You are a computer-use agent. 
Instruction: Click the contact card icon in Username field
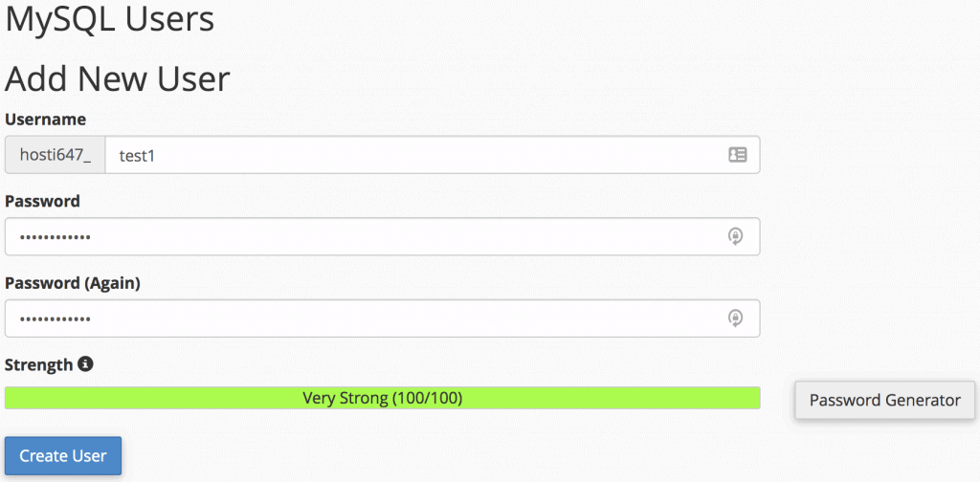click(x=737, y=154)
